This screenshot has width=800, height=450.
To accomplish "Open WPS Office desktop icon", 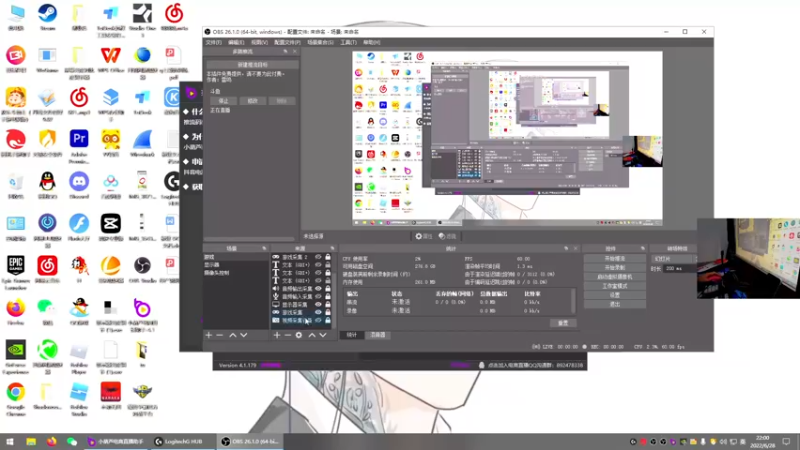I will [x=111, y=59].
